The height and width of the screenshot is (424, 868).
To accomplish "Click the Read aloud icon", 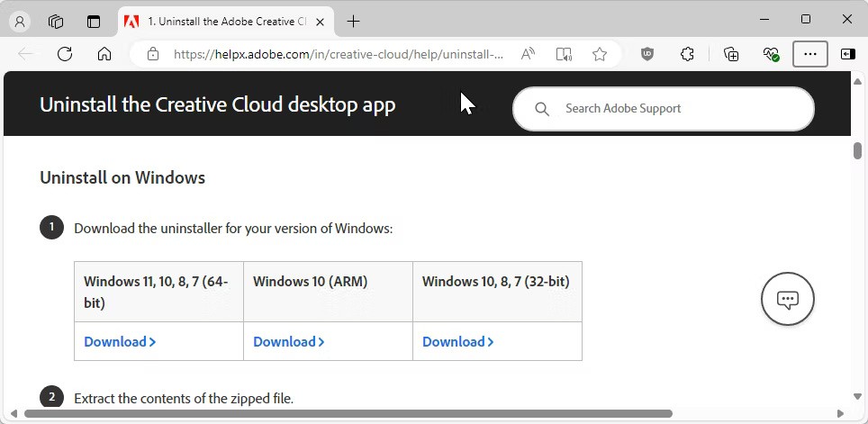I will (528, 54).
